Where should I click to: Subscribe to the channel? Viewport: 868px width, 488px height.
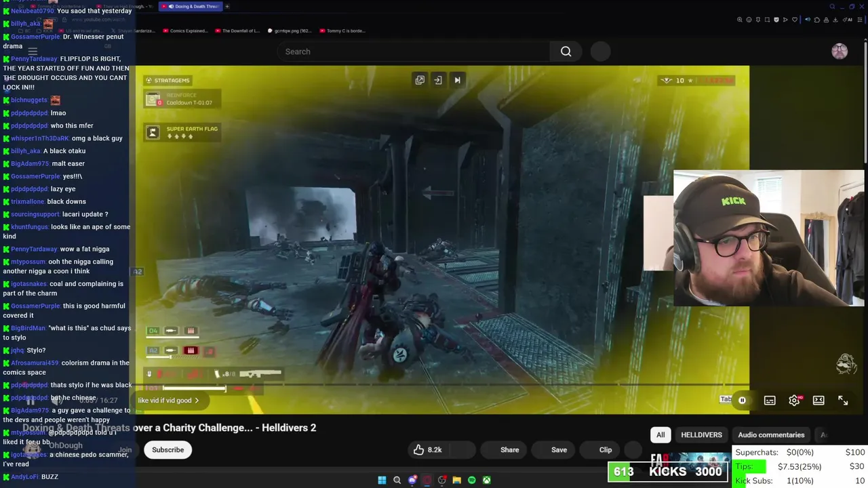[167, 450]
